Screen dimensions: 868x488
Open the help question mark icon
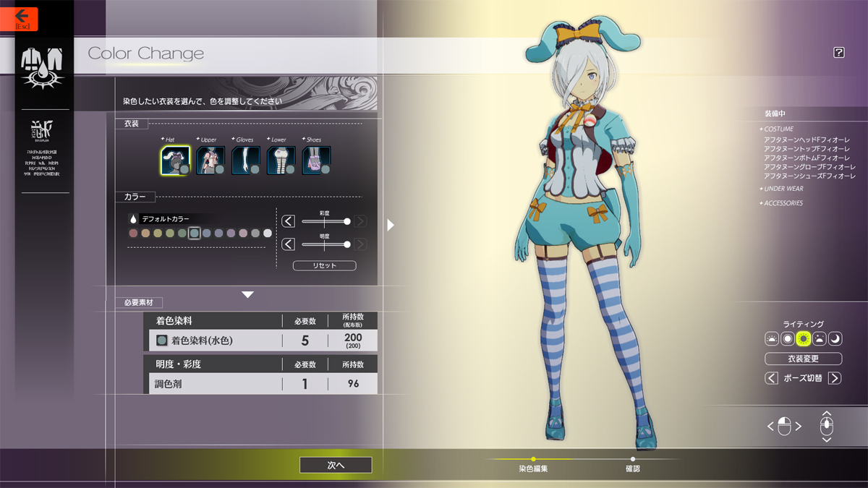pyautogui.click(x=839, y=52)
